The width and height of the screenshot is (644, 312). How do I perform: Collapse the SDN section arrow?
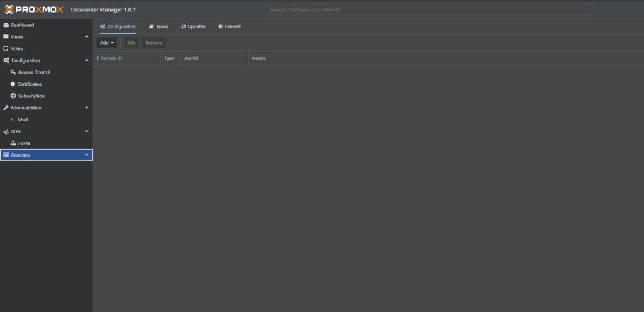click(x=86, y=131)
